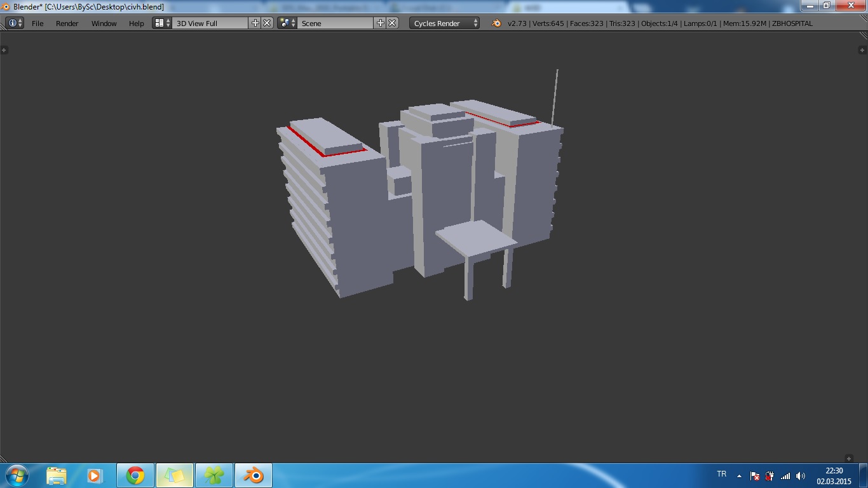
Task: Expand the top-left viewport region toggle
Action: [4, 50]
